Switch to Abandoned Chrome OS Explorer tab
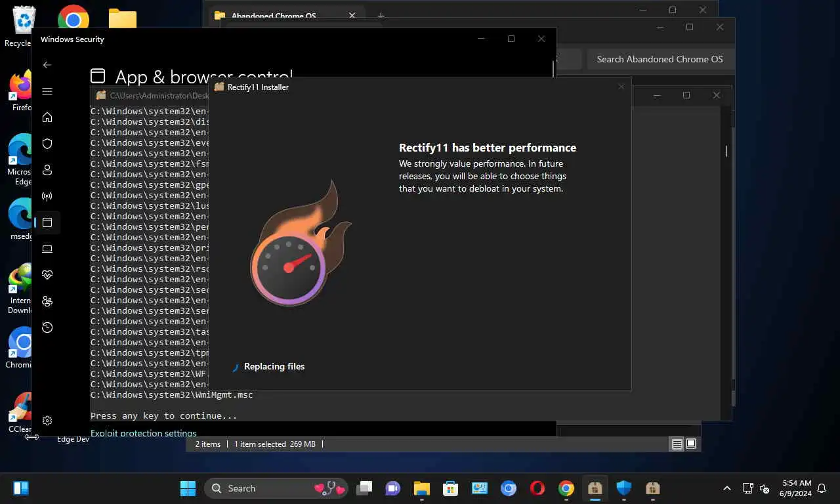 click(274, 16)
